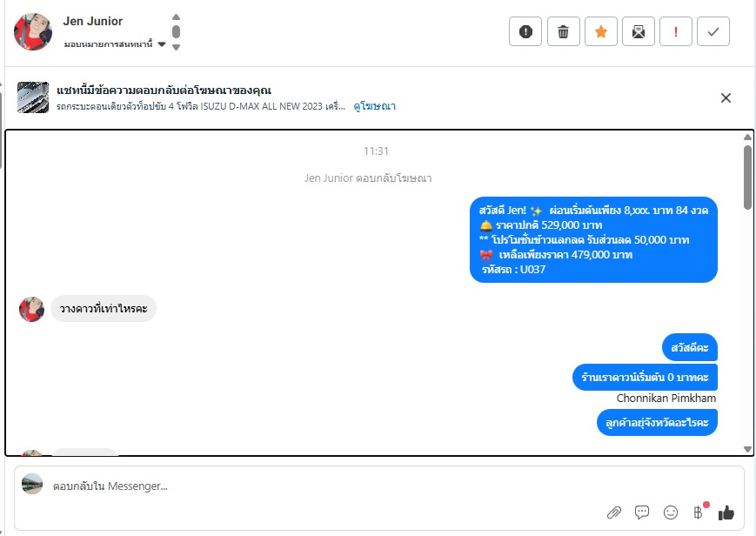Mark conversation as spam with the exclamation circle icon
The image size is (756, 536).
[525, 32]
